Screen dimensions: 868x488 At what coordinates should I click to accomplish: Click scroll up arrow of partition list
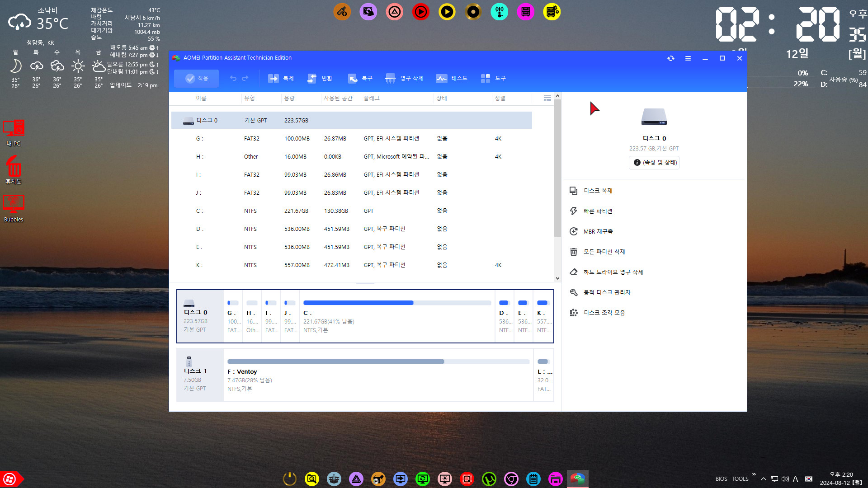point(557,96)
